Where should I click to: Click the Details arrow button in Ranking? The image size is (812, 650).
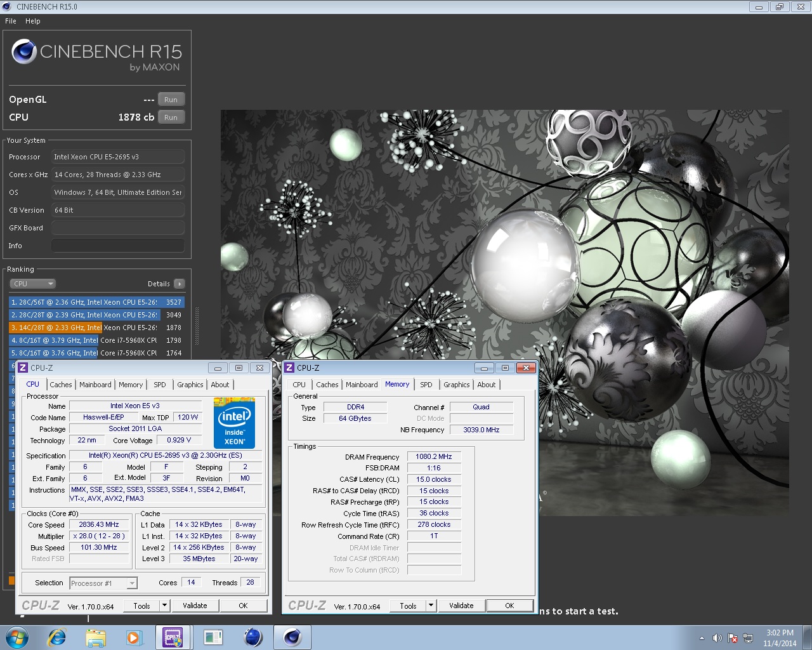click(x=180, y=284)
